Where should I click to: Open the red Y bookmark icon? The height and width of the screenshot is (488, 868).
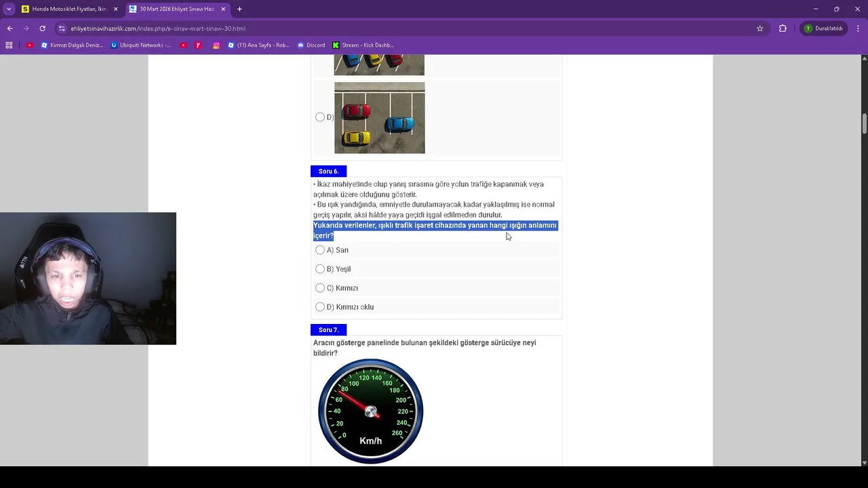click(198, 45)
